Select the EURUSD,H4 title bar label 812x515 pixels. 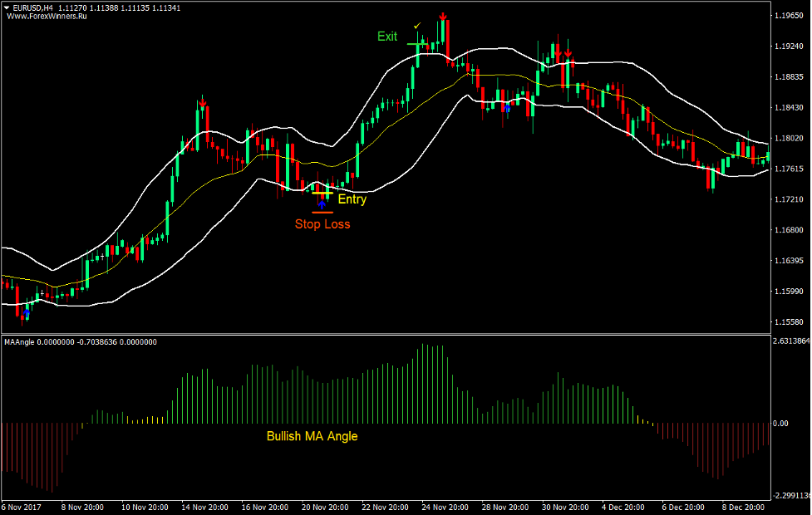click(33, 6)
